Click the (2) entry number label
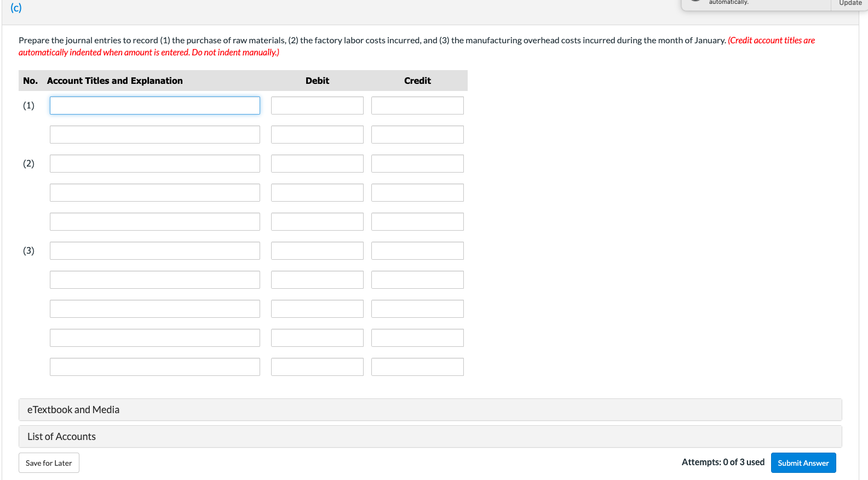 click(28, 164)
